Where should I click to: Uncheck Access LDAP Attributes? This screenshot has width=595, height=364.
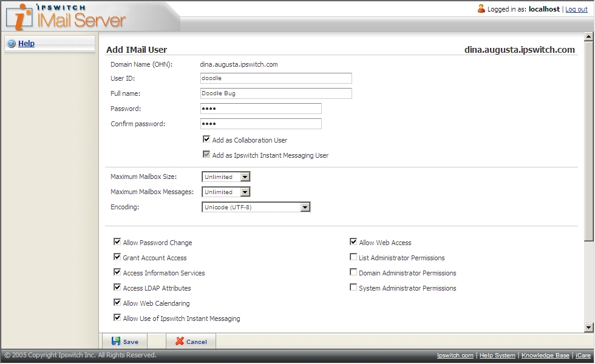click(x=117, y=287)
